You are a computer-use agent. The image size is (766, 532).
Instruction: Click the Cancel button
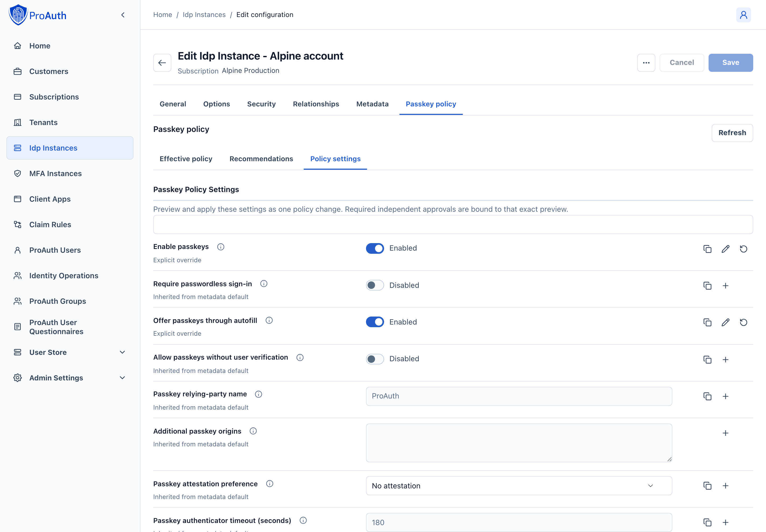click(x=682, y=63)
